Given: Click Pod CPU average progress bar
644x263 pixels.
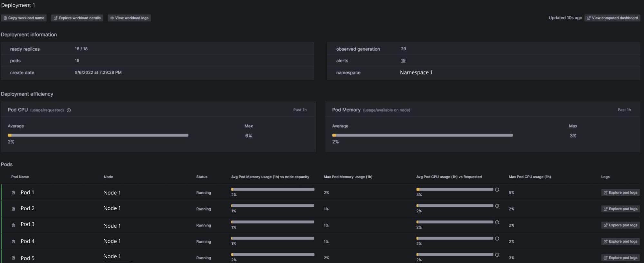Looking at the screenshot, I should (98, 135).
